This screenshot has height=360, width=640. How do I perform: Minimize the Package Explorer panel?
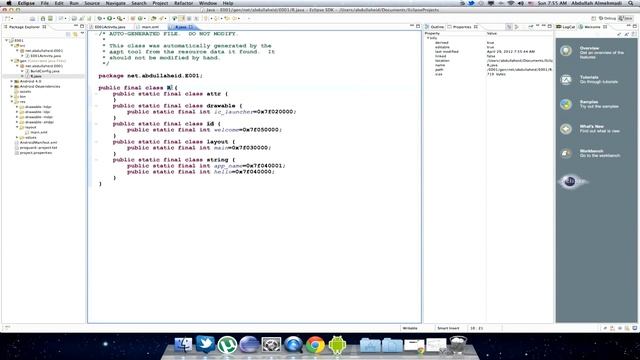pyautogui.click(x=76, y=26)
